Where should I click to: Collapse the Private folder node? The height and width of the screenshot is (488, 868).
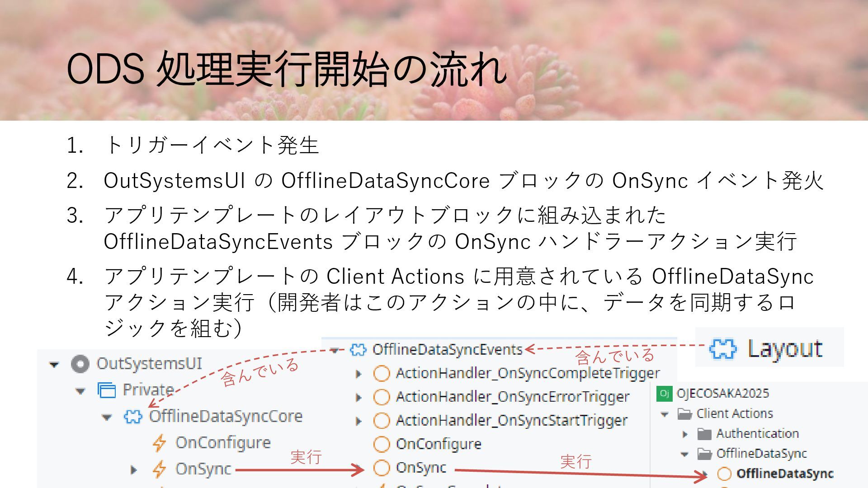pyautogui.click(x=80, y=391)
